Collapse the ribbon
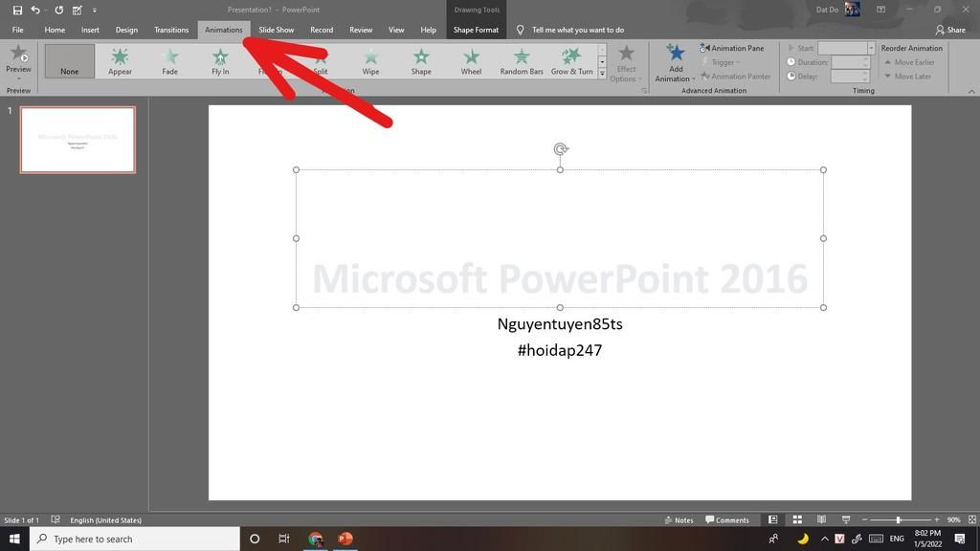This screenshot has height=551, width=980. pyautogui.click(x=971, y=91)
